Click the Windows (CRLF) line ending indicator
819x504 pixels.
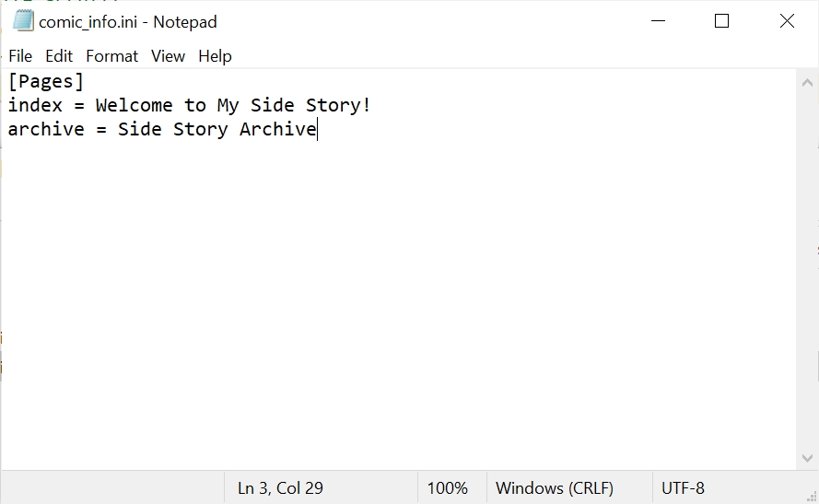click(x=554, y=488)
